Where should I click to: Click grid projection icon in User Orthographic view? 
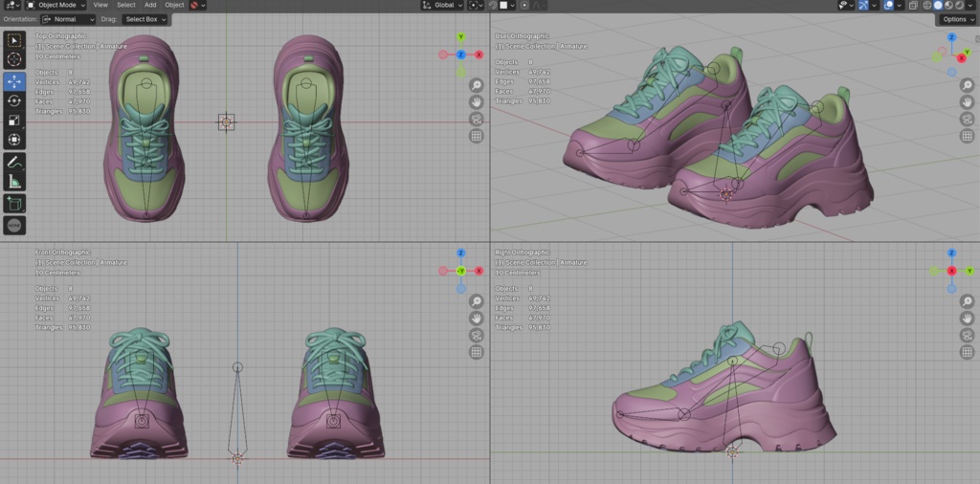tap(967, 136)
